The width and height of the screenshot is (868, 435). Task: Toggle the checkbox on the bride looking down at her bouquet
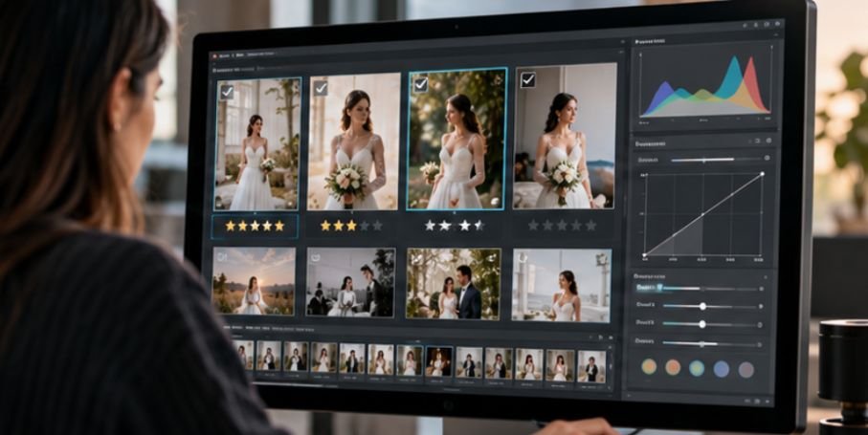pos(321,88)
